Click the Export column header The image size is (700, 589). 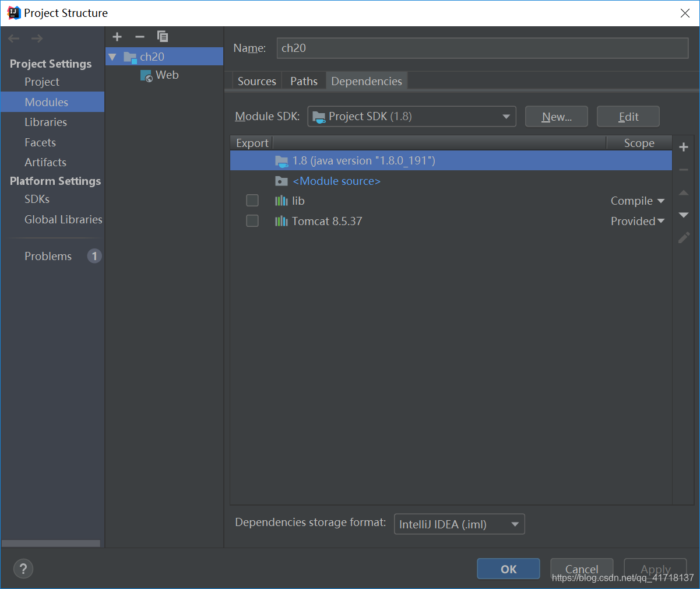[252, 143]
